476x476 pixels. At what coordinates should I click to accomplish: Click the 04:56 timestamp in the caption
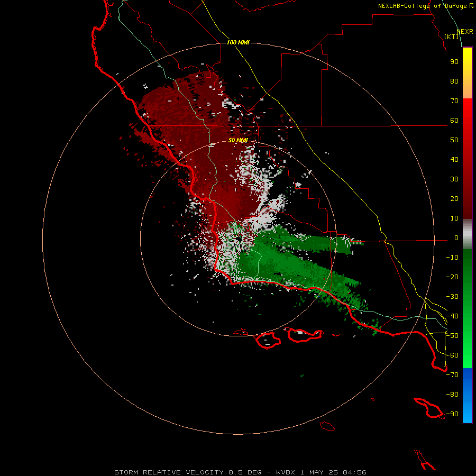pos(354,472)
